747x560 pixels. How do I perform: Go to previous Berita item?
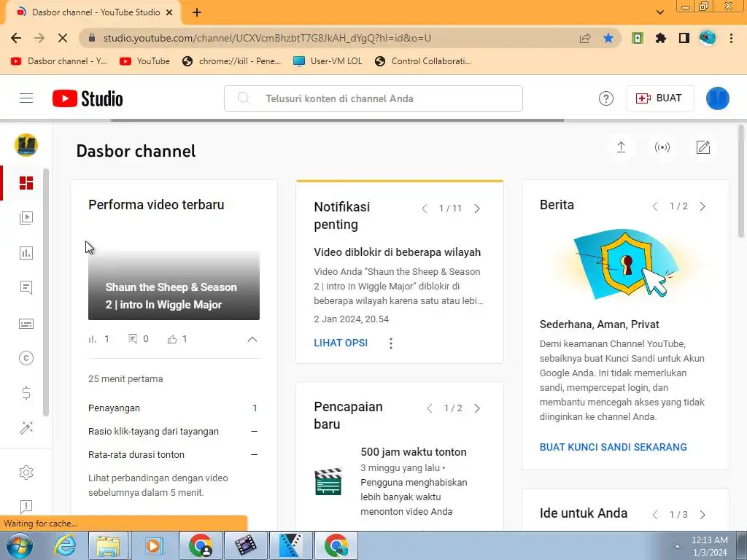pyautogui.click(x=655, y=206)
